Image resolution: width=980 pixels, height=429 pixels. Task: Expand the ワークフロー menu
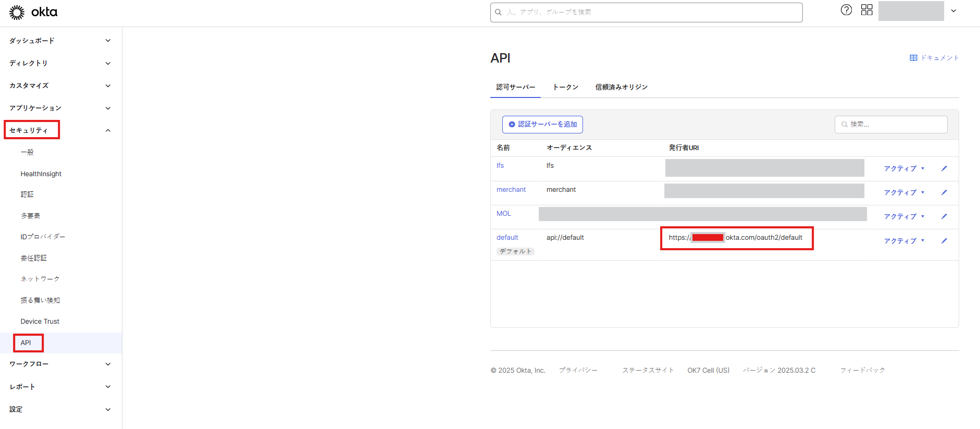pos(108,364)
